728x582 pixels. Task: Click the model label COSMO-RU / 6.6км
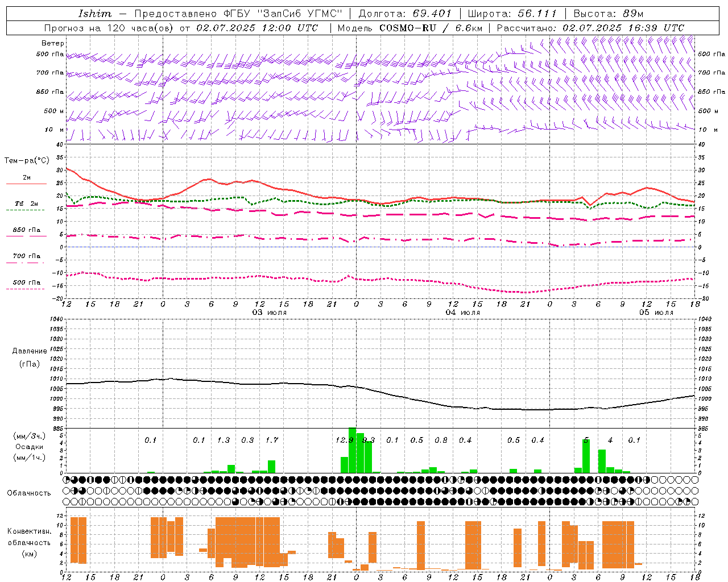coord(431,28)
